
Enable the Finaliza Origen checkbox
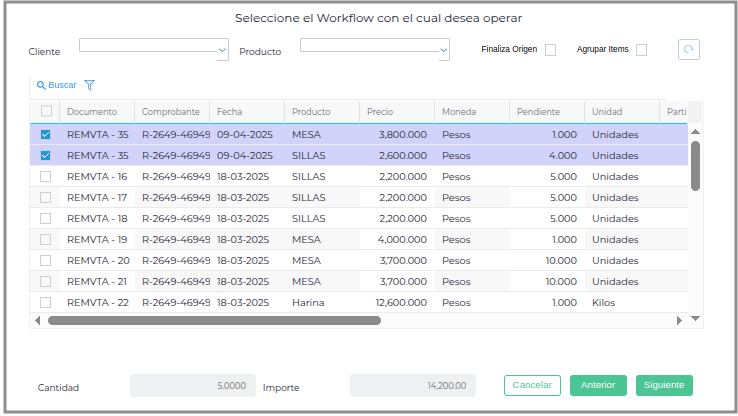(x=550, y=50)
